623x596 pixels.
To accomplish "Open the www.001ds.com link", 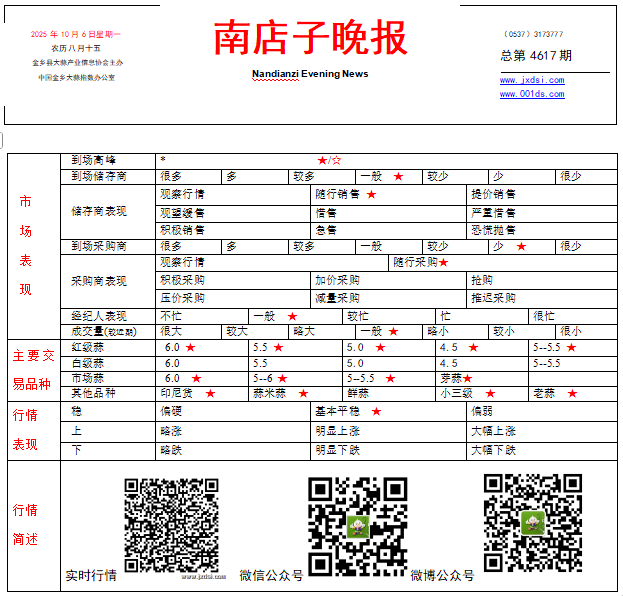I will (532, 95).
